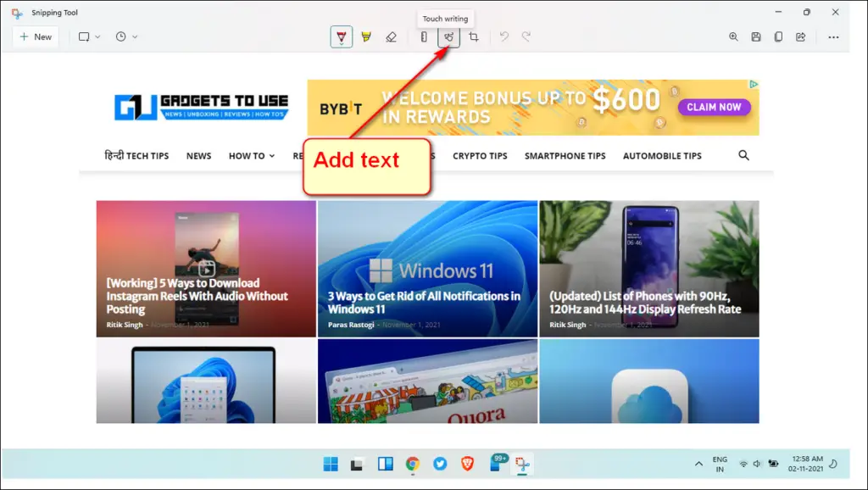
Task: Copy snip to clipboard
Action: [778, 36]
